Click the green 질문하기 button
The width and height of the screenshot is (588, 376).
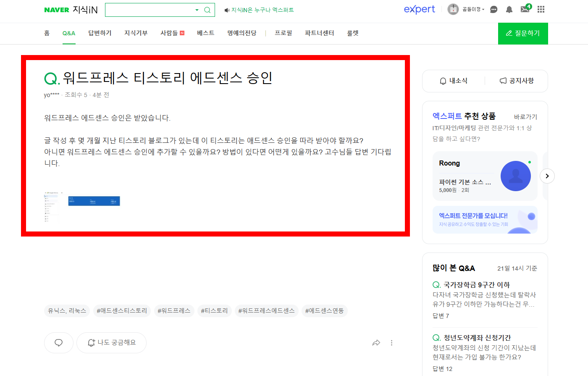pyautogui.click(x=523, y=33)
